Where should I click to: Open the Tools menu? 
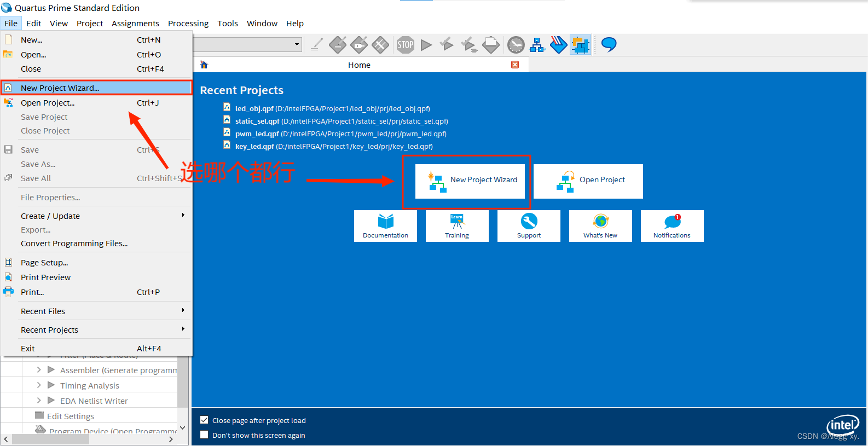(228, 24)
